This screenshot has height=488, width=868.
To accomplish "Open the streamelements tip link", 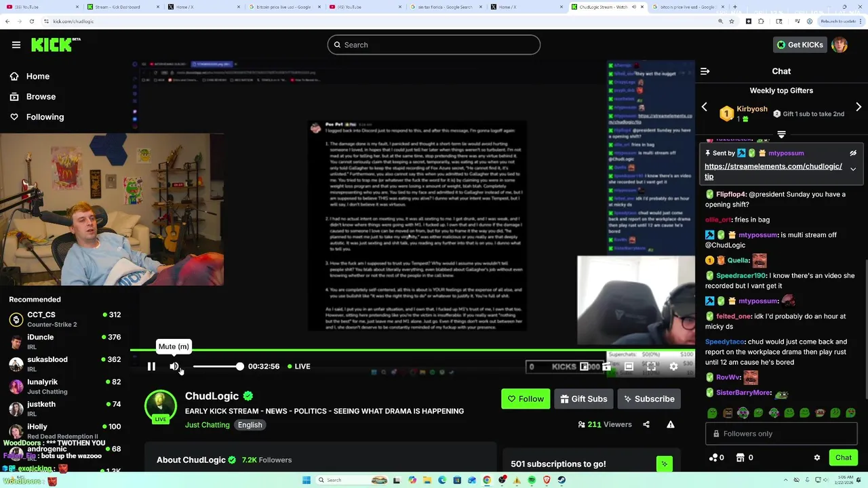I will coord(773,171).
